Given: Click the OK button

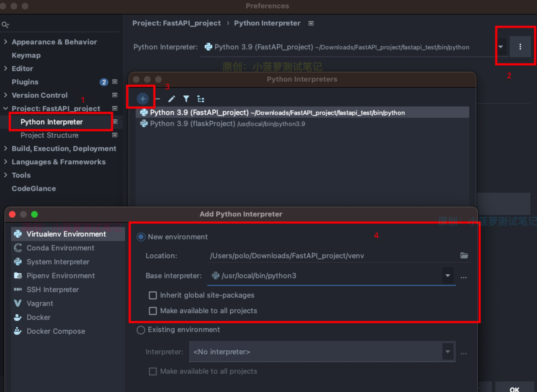Looking at the screenshot, I should 514,388.
